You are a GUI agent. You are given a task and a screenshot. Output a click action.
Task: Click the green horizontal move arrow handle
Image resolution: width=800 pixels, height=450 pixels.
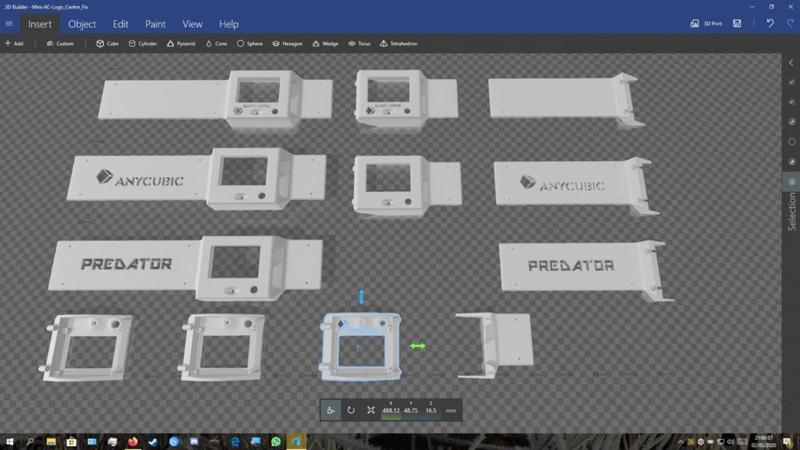[418, 346]
